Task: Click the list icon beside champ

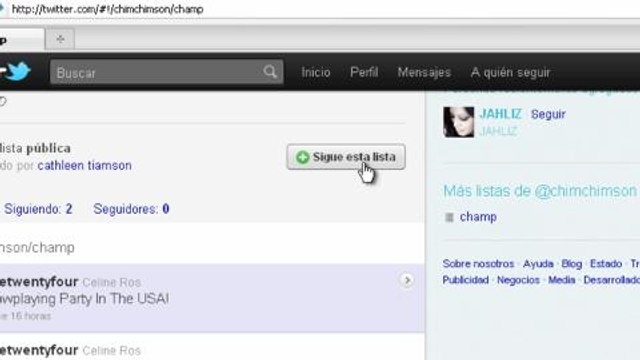Action: [449, 217]
